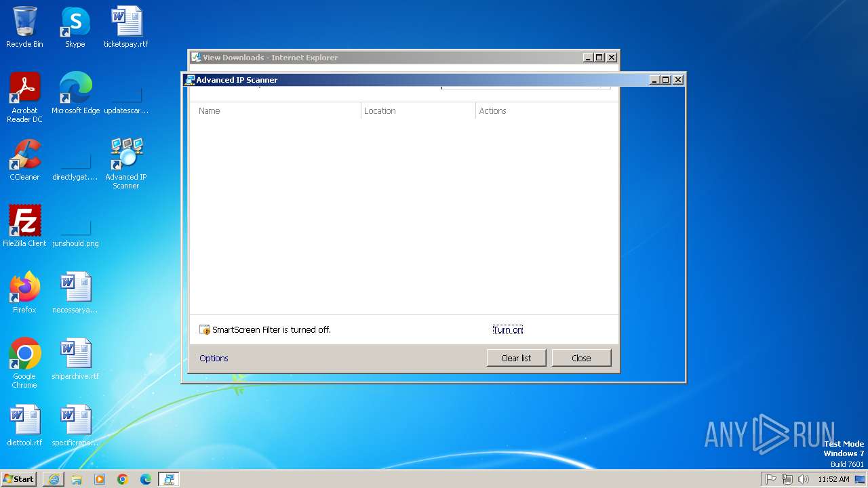Open FileZilla Client shortcut
Image resolution: width=868 pixels, height=488 pixels.
pyautogui.click(x=24, y=226)
